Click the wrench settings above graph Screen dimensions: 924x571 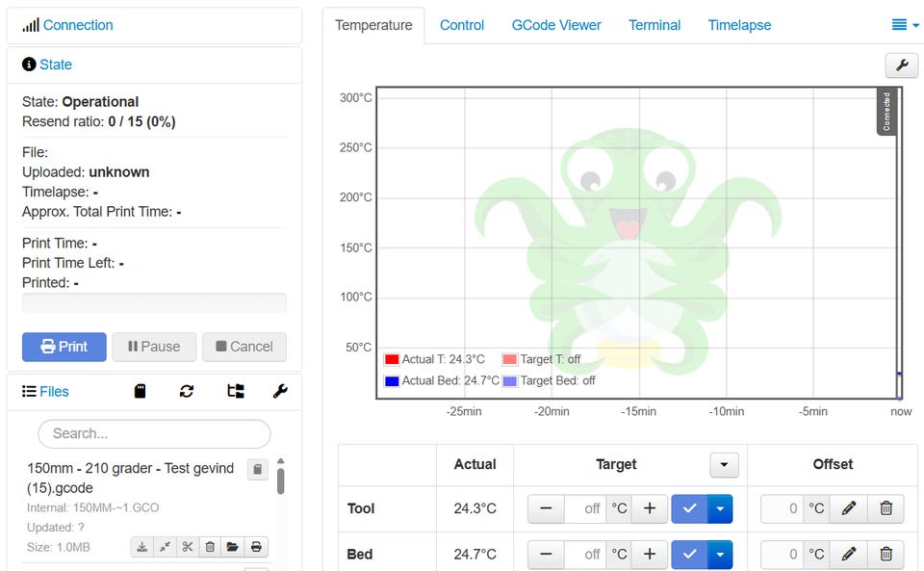click(x=902, y=65)
